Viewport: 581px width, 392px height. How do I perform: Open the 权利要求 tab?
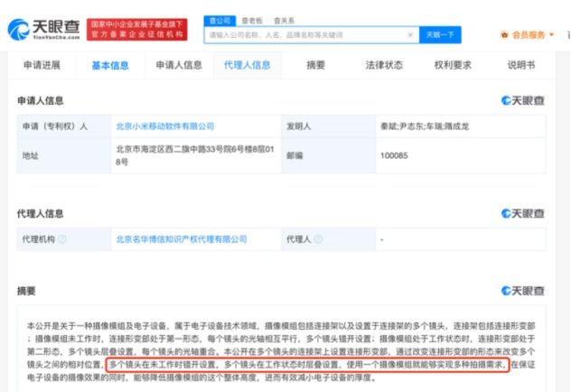click(x=453, y=65)
